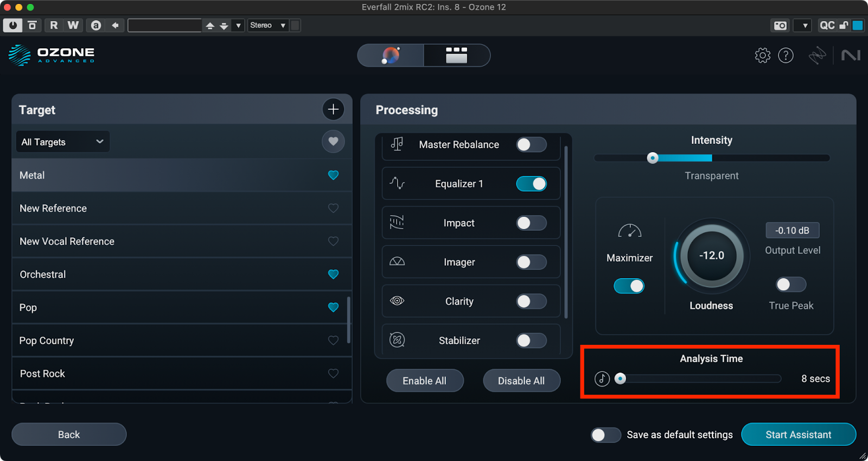
Task: Open Ozone settings gear icon
Action: (762, 55)
